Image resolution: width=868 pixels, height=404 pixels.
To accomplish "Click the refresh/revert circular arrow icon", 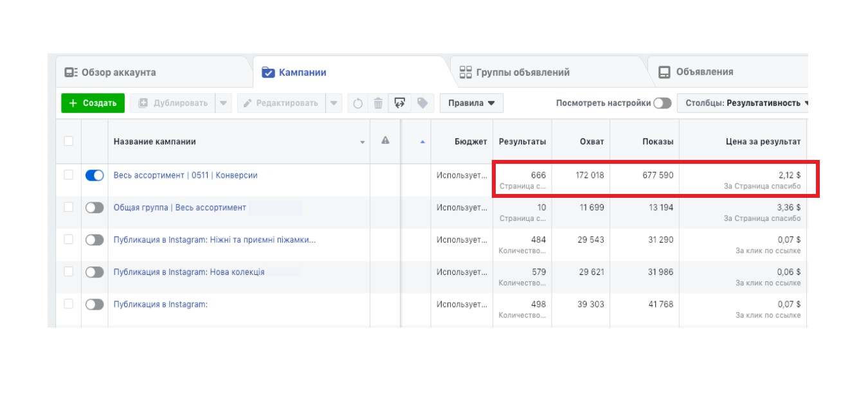I will coord(358,103).
